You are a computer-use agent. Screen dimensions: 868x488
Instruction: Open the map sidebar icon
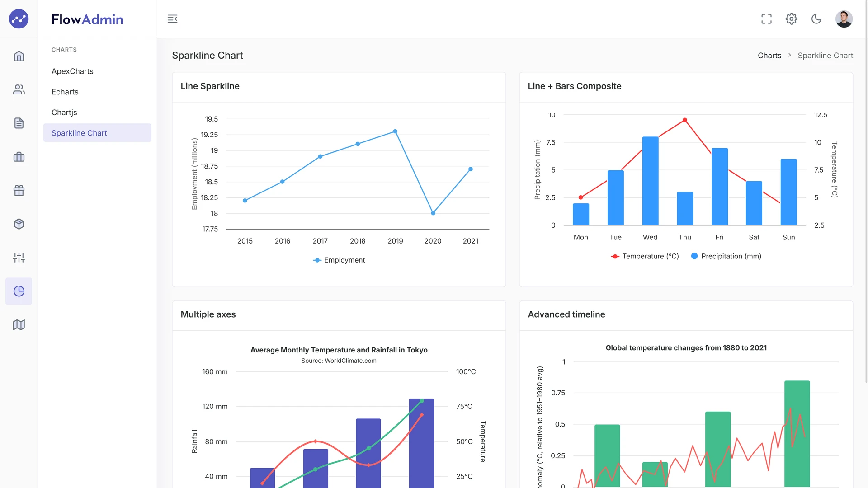[x=19, y=324]
